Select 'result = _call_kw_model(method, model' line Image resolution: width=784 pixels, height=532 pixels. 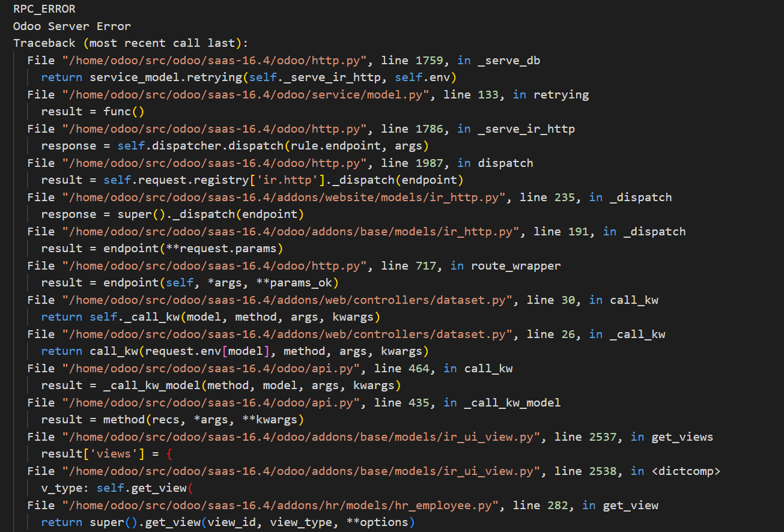221,385
